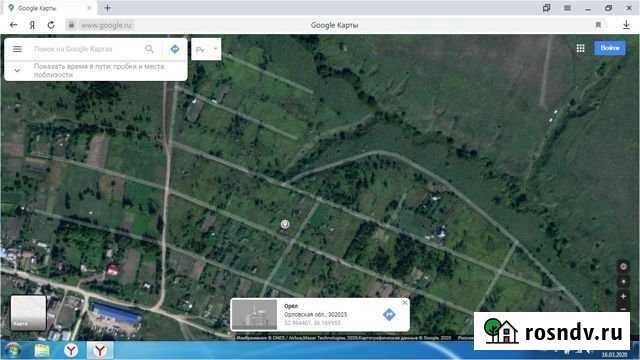
Task: Click the coordinates line in place card
Action: (x=312, y=323)
